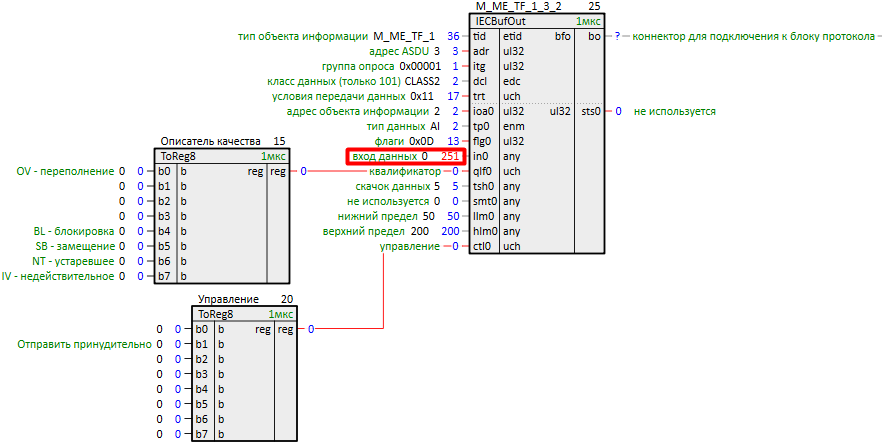Click the 'IV - недействительное' b7 input label
882x445 pixels.
tap(57, 276)
